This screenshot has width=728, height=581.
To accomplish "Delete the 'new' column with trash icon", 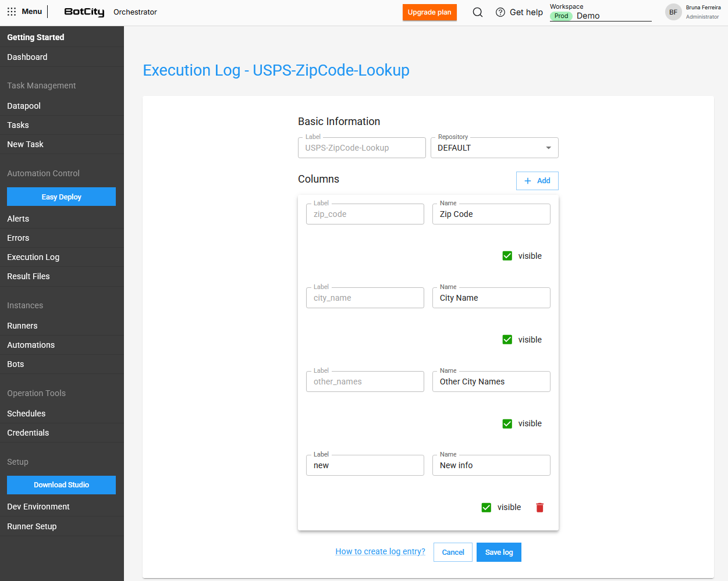I will point(539,508).
